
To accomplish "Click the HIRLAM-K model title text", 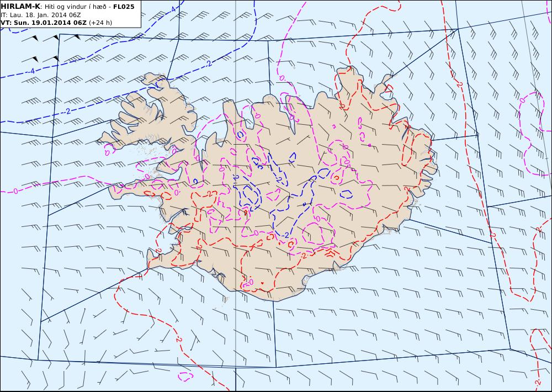I will (x=20, y=7).
